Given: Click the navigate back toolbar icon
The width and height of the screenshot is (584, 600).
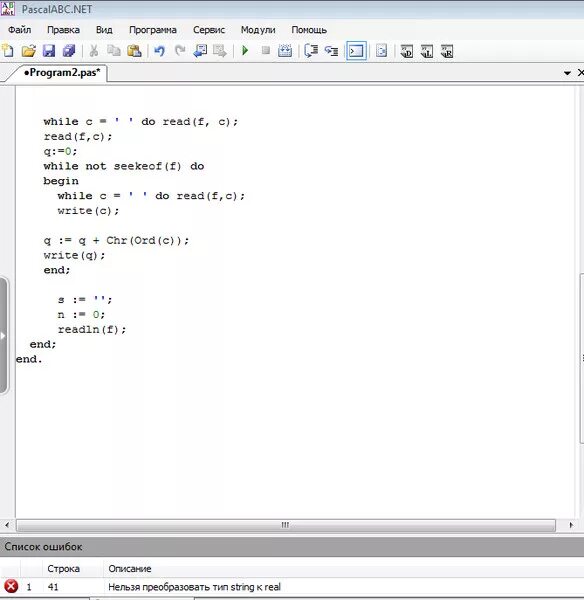Looking at the screenshot, I should click(x=200, y=51).
